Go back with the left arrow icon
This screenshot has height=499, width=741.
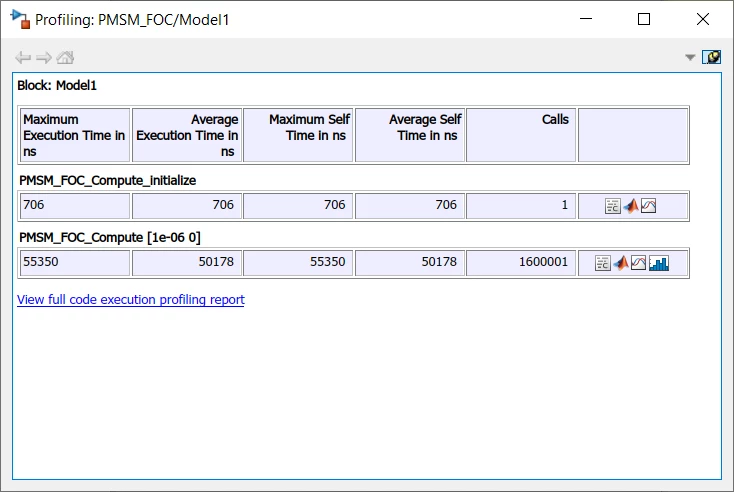coord(23,58)
